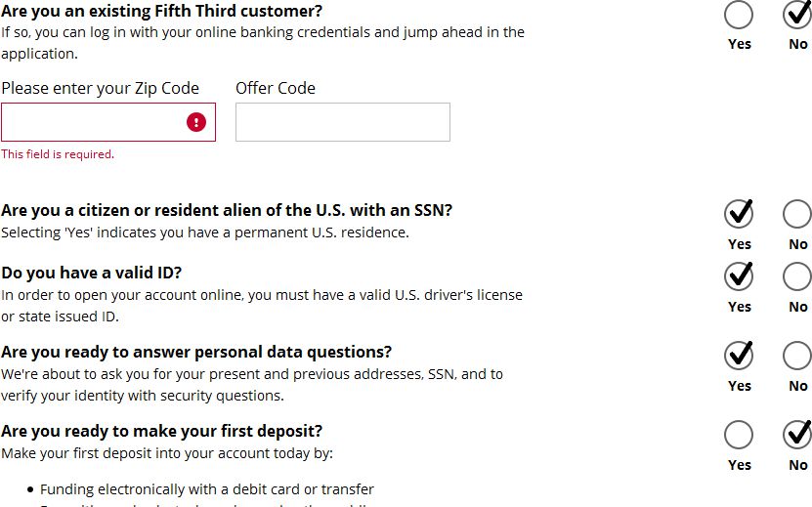812x507 pixels.
Task: Select No for making your first deposit
Action: (797, 435)
